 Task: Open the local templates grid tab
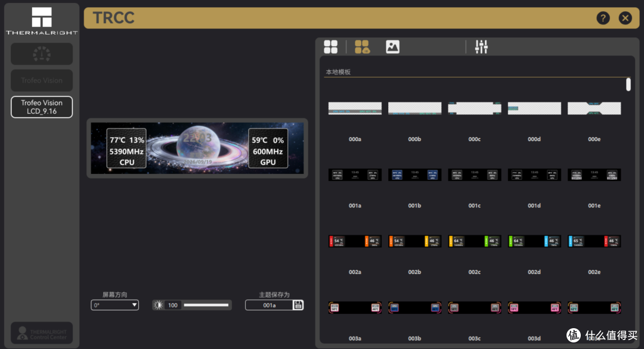(330, 47)
